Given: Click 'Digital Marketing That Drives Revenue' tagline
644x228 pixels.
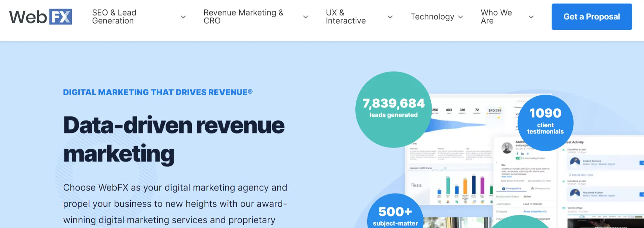Looking at the screenshot, I should [x=158, y=92].
